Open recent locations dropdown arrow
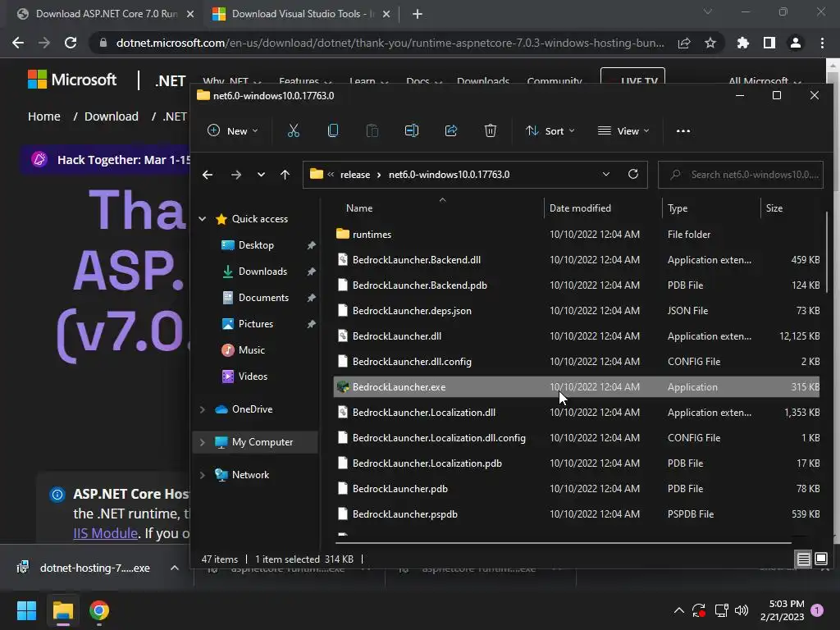The width and height of the screenshot is (840, 630). pos(261,175)
